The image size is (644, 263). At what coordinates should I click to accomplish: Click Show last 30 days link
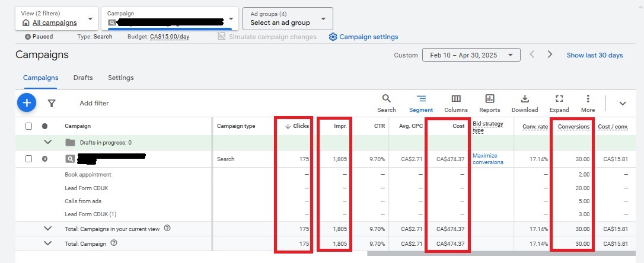coord(594,55)
